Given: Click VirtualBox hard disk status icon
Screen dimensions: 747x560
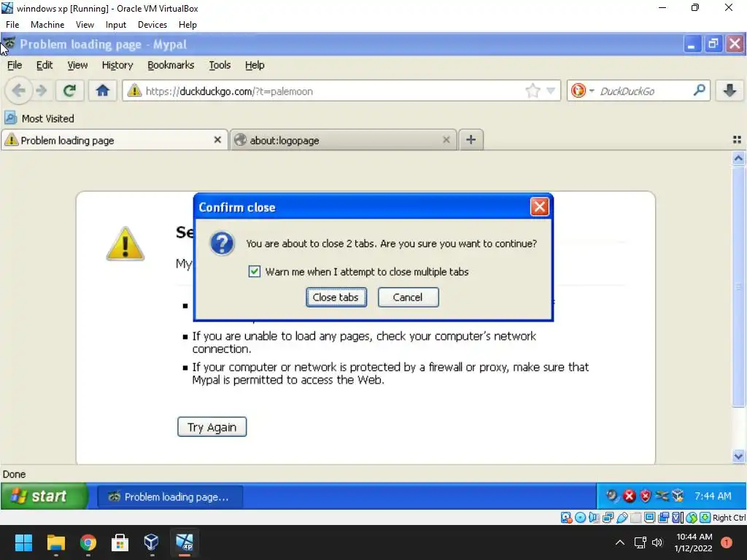Looking at the screenshot, I should 566,518.
